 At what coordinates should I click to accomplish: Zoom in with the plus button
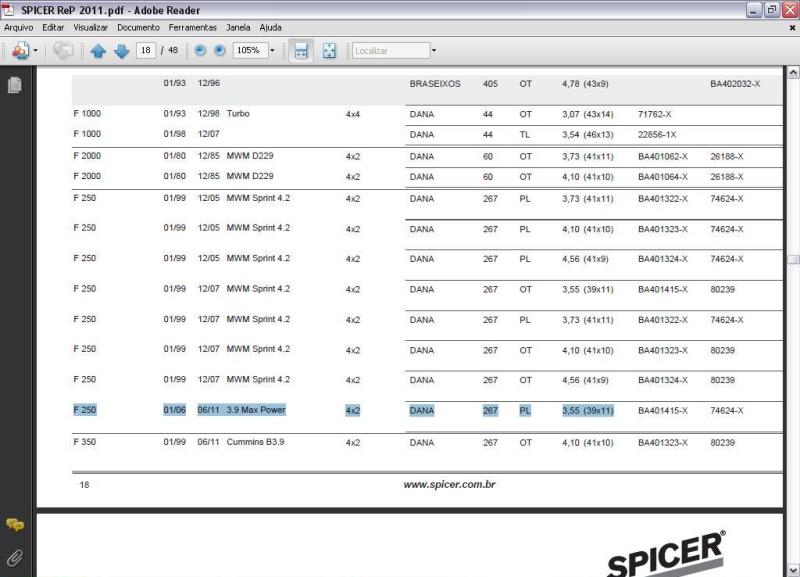[219, 50]
